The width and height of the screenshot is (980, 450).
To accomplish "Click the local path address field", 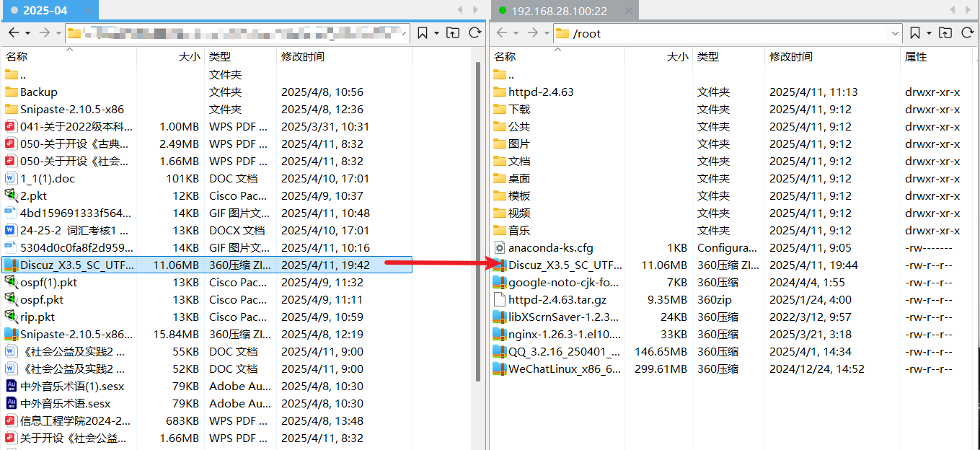I will (x=238, y=33).
